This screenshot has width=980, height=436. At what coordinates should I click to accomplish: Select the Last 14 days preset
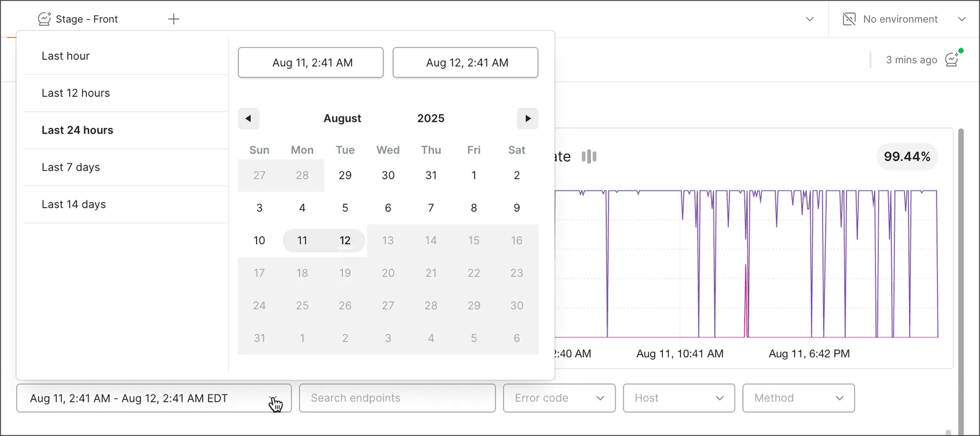(126, 205)
